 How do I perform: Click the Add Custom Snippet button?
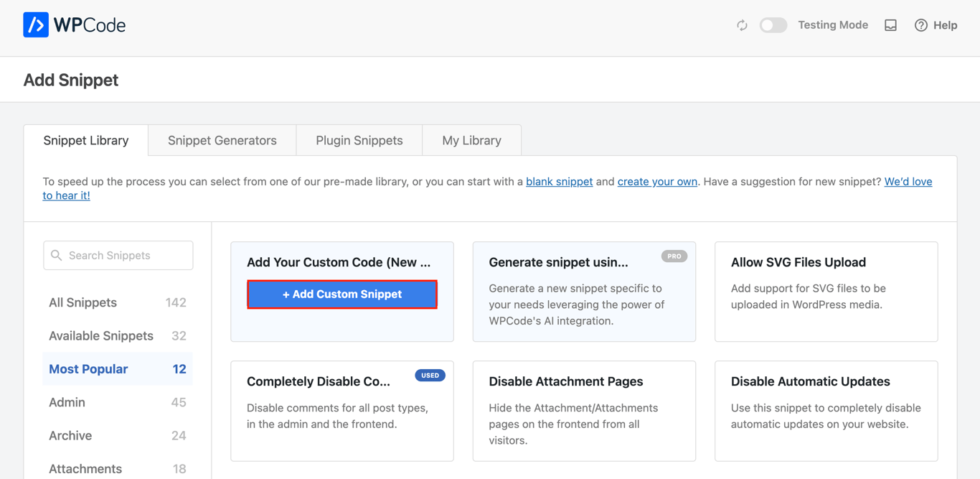coord(341,294)
